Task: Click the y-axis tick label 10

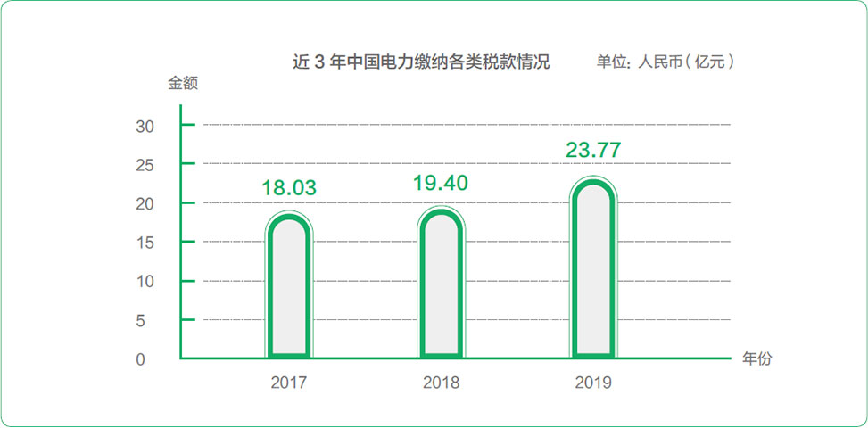Action: 145,282
